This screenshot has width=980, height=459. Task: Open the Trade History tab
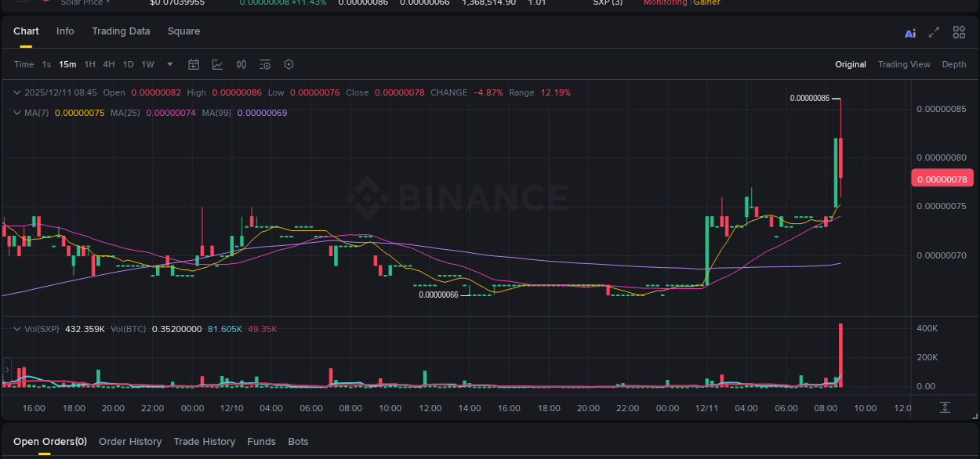[204, 441]
